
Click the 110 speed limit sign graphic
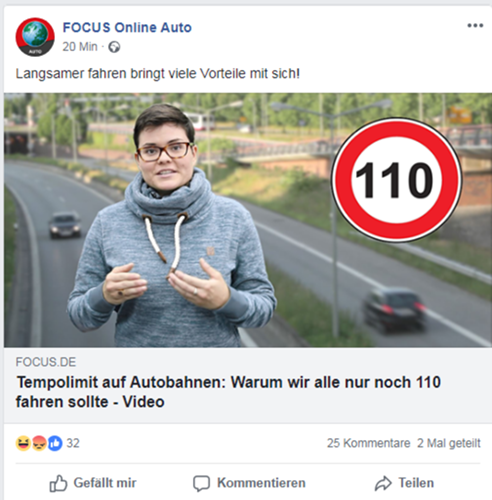pyautogui.click(x=396, y=180)
